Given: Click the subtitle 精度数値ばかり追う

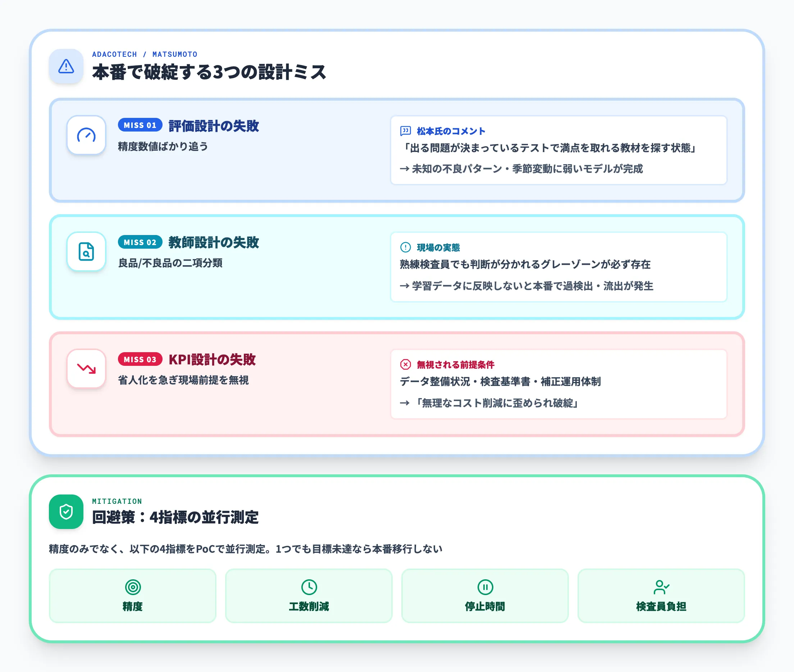Looking at the screenshot, I should click(163, 146).
